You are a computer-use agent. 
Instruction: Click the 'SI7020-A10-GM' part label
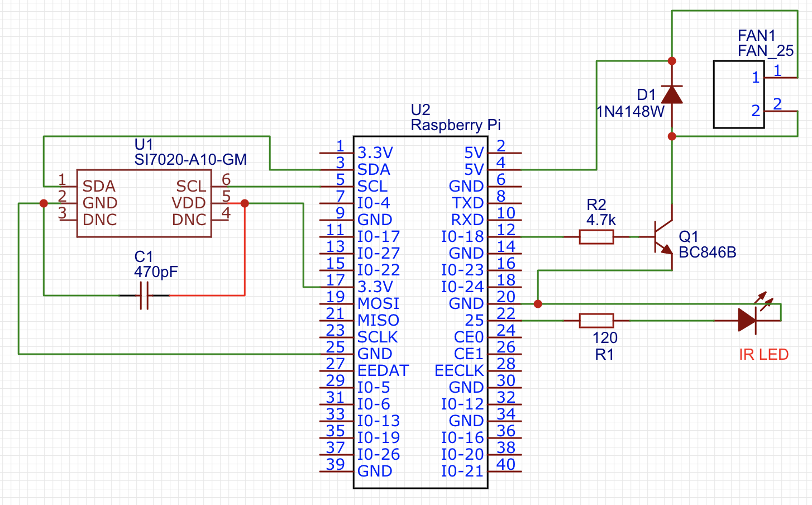pos(190,160)
